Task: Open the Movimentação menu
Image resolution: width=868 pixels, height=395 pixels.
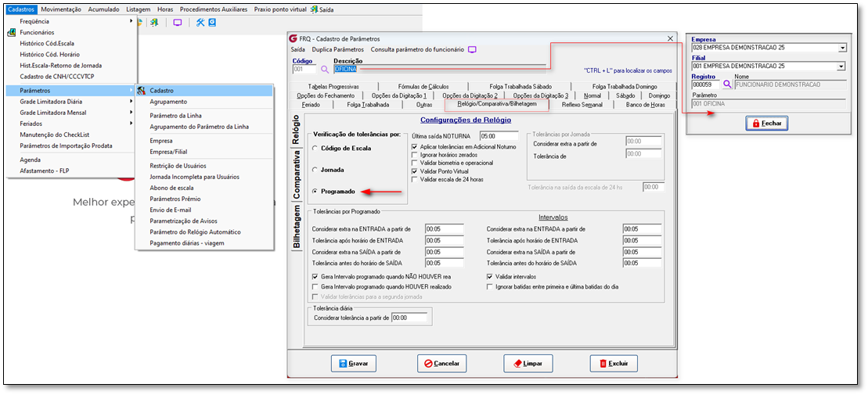Action: [x=61, y=9]
